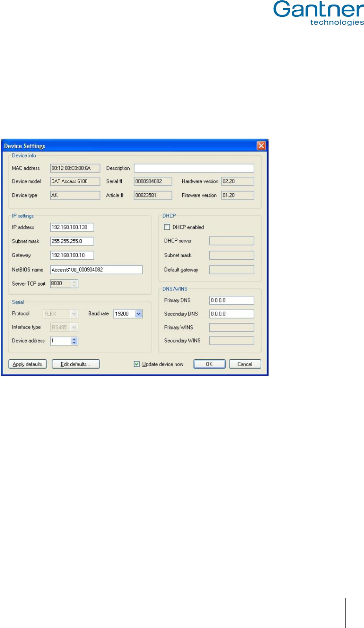The height and width of the screenshot is (628, 364).
Task: Close the Device Settings dialog
Action: [x=261, y=146]
